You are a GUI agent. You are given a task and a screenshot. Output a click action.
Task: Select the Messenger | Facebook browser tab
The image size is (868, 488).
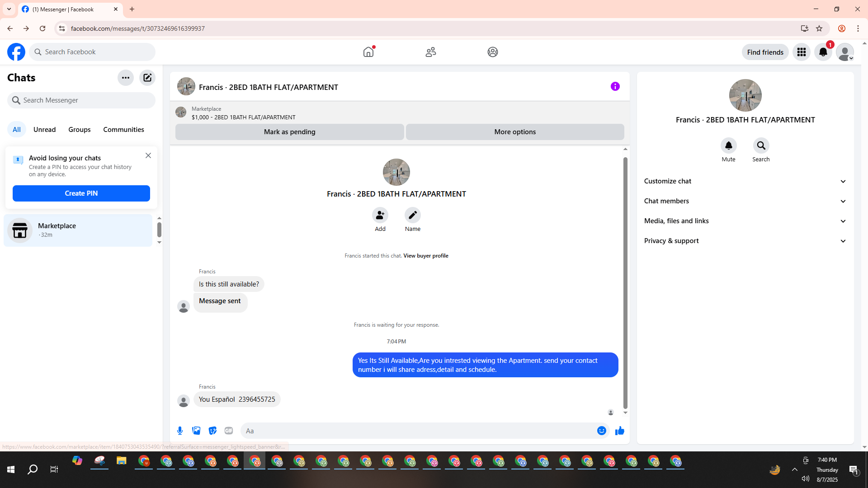70,9
